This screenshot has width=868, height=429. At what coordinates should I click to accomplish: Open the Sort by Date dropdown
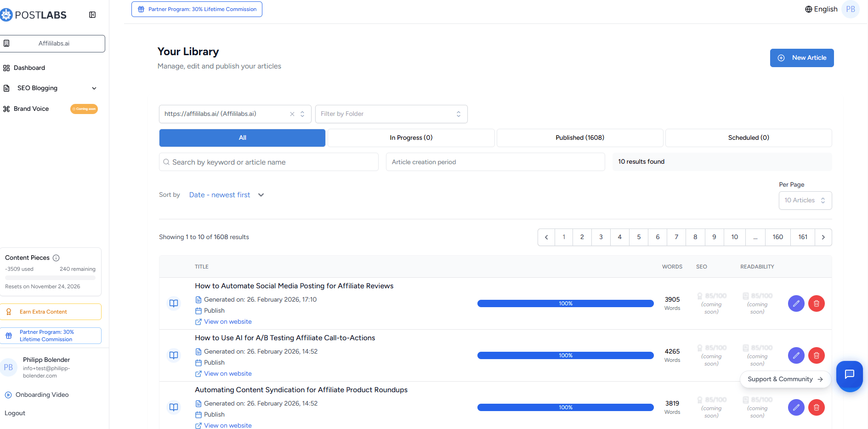226,195
